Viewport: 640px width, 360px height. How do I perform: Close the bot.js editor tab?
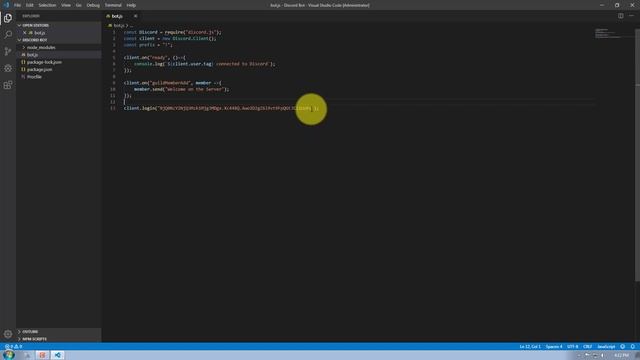point(135,16)
